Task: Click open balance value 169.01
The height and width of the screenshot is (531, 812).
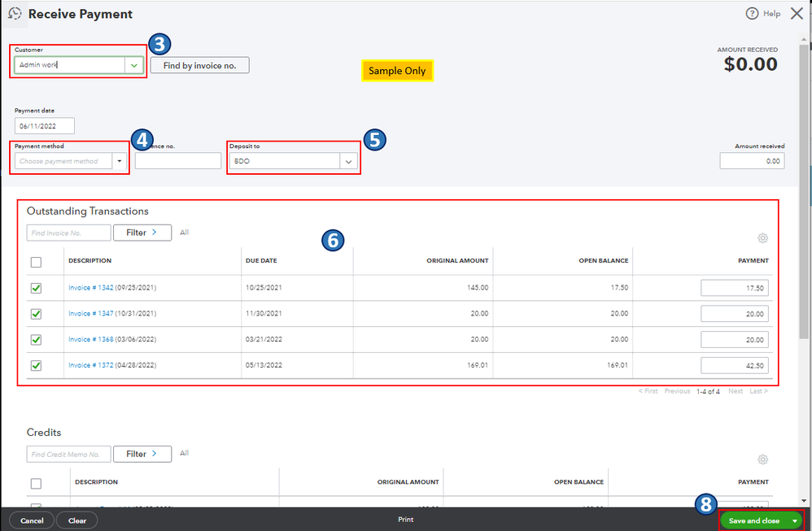Action: [618, 365]
